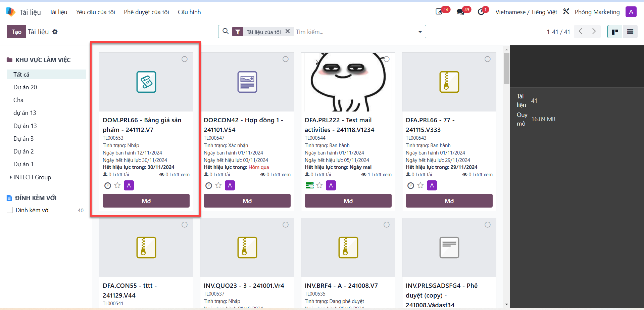The width and height of the screenshot is (644, 310).
Task: Open the activities notification icon with badge 24
Action: point(439,12)
